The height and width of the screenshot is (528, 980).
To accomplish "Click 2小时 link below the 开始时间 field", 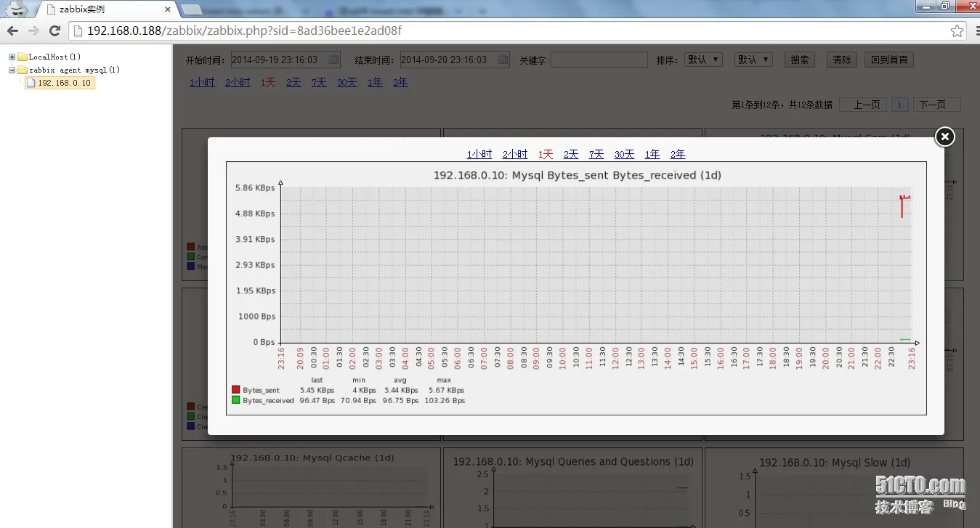I will [238, 82].
